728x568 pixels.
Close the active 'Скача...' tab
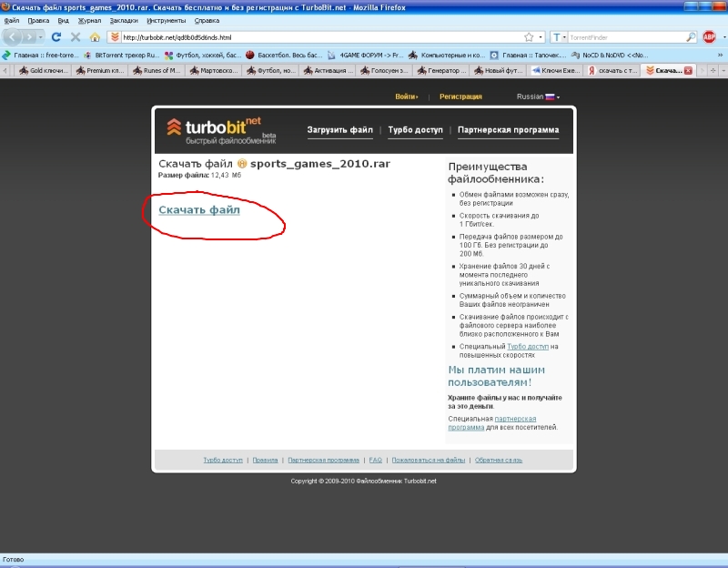[x=688, y=71]
